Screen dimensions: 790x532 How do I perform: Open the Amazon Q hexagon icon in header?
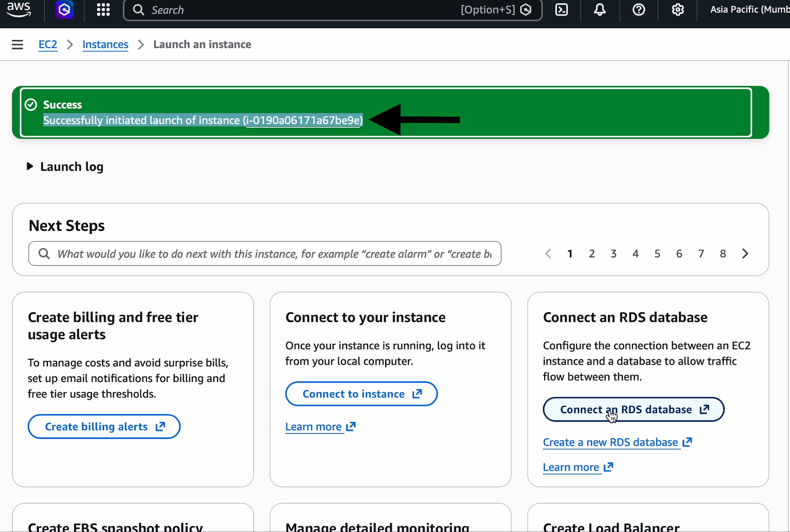click(x=64, y=10)
